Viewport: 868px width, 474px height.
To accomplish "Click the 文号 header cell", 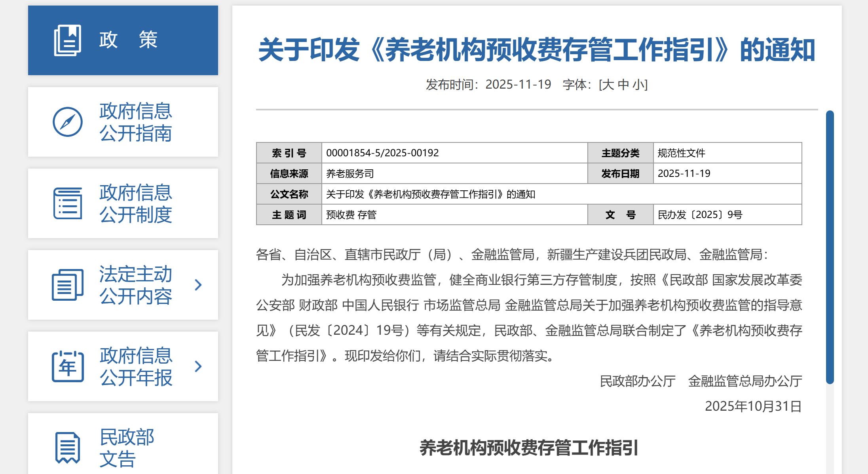I will coord(620,214).
